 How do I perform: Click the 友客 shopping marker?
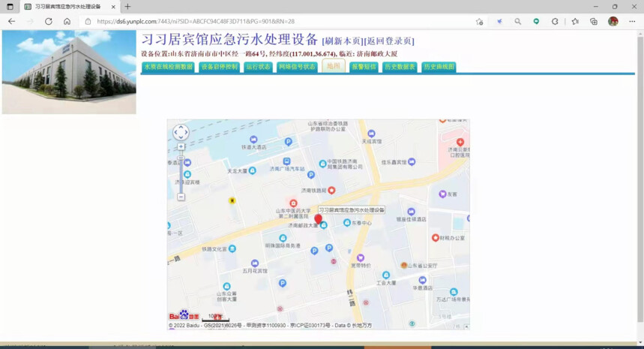[x=442, y=194]
